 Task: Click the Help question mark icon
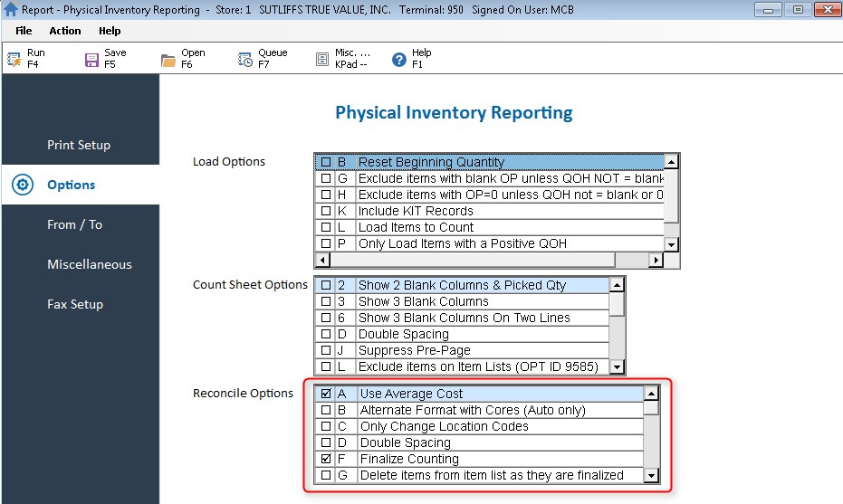click(399, 60)
